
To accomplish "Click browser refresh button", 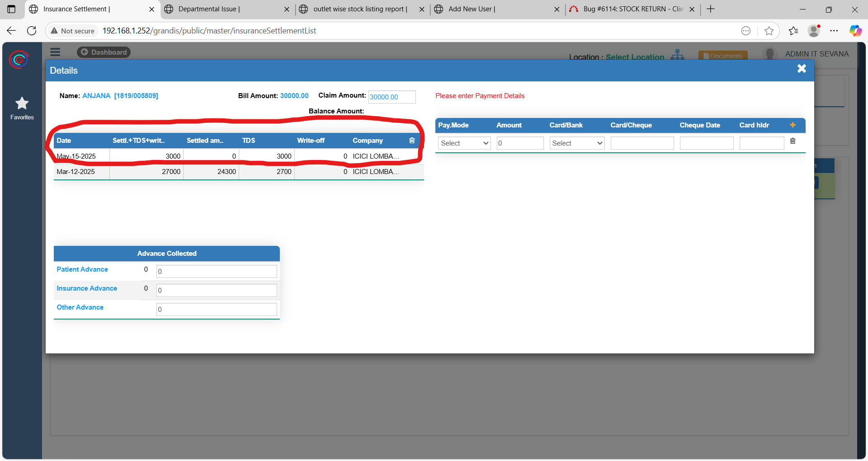I will pyautogui.click(x=32, y=31).
